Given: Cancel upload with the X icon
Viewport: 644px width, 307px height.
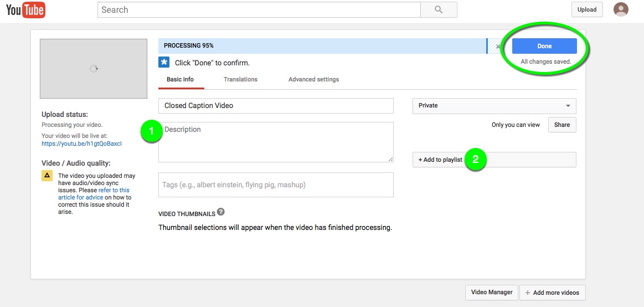Looking at the screenshot, I should coord(498,47).
